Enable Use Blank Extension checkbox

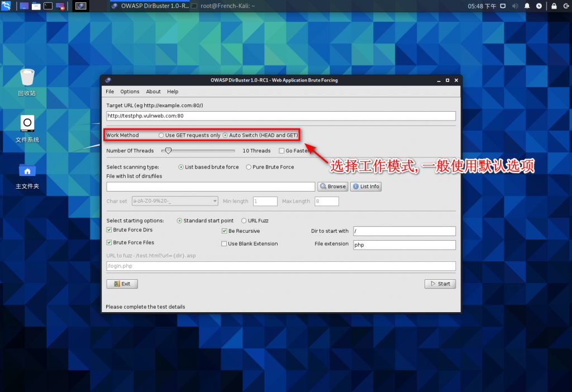click(224, 244)
